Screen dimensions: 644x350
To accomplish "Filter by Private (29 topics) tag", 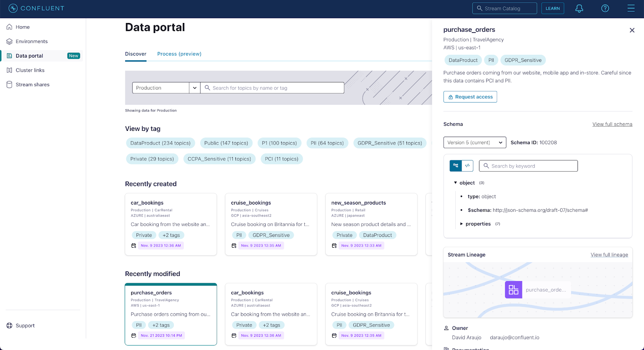I will (152, 159).
